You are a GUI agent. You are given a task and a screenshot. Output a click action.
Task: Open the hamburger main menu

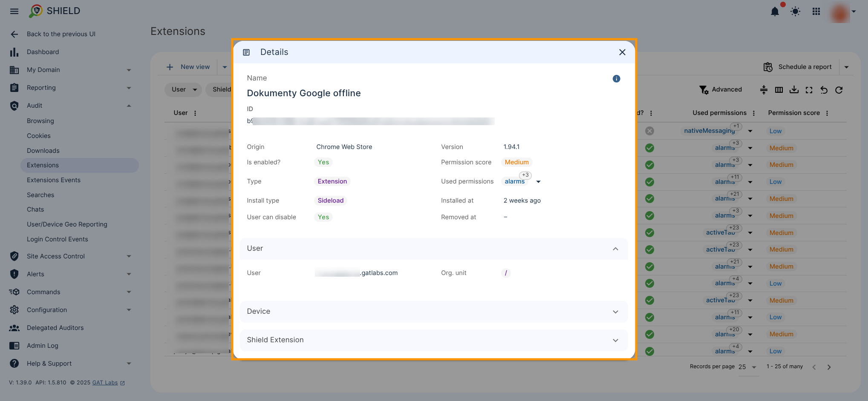point(14,11)
